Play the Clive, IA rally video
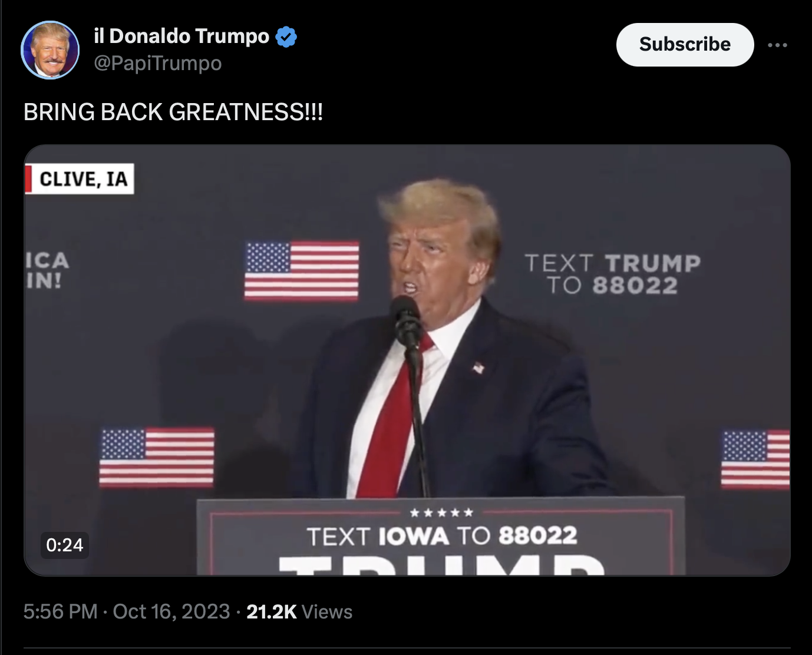The width and height of the screenshot is (812, 655). (x=407, y=360)
